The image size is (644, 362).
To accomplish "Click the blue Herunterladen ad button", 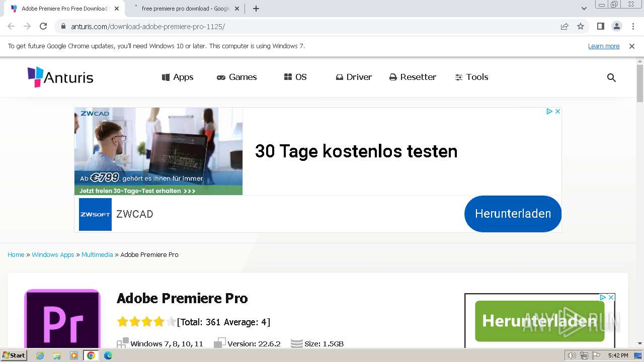I will [513, 214].
